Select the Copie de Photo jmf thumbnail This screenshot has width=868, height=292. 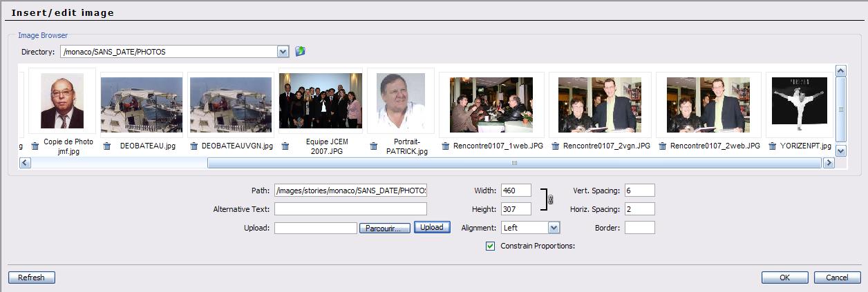[x=62, y=101]
